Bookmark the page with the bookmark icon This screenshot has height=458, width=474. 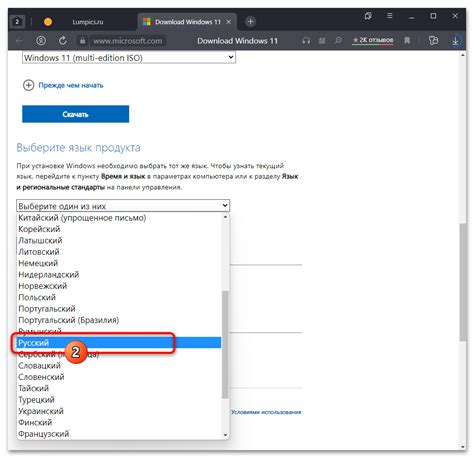click(x=407, y=41)
